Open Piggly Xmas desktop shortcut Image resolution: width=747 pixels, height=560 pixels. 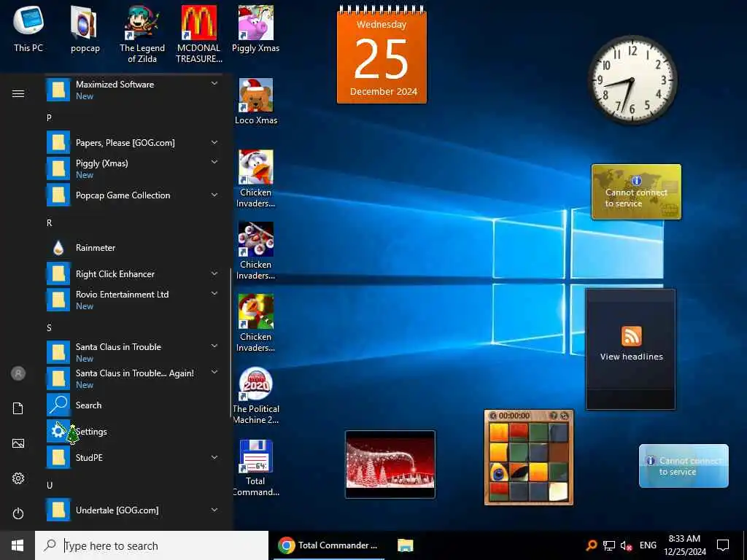[256, 29]
